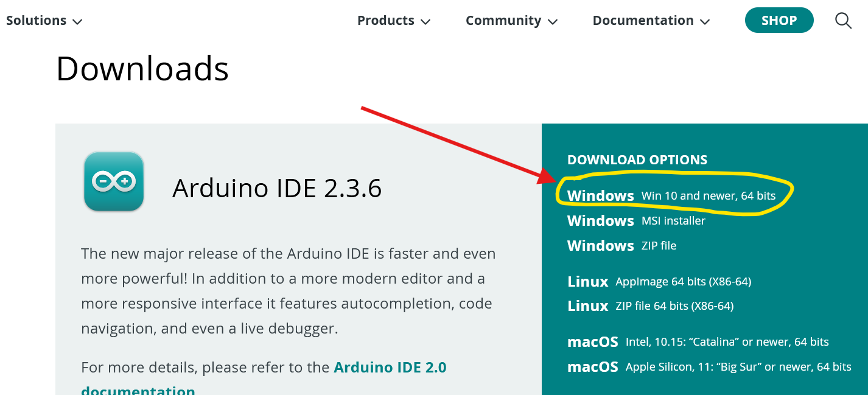Click the Arduino IDE infinity logo icon

(114, 181)
